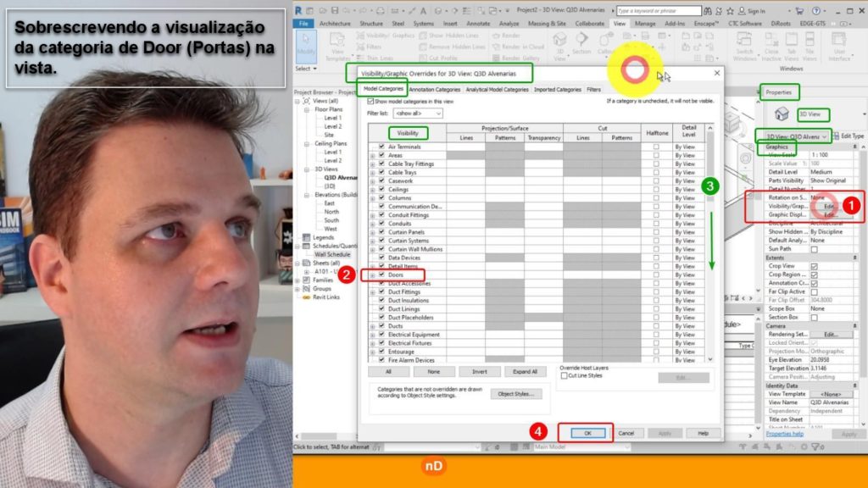Open the 3D View type selector dropdown

(792, 136)
